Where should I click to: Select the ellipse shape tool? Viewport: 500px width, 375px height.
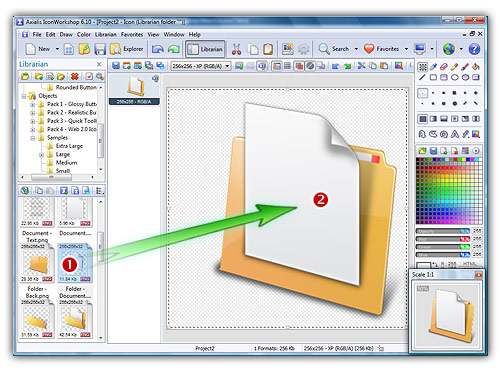click(455, 77)
